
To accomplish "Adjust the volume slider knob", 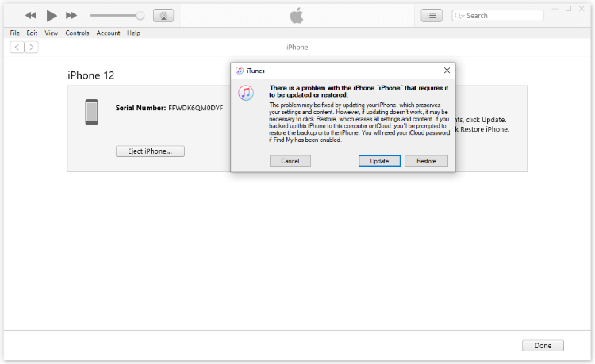I will click(140, 15).
